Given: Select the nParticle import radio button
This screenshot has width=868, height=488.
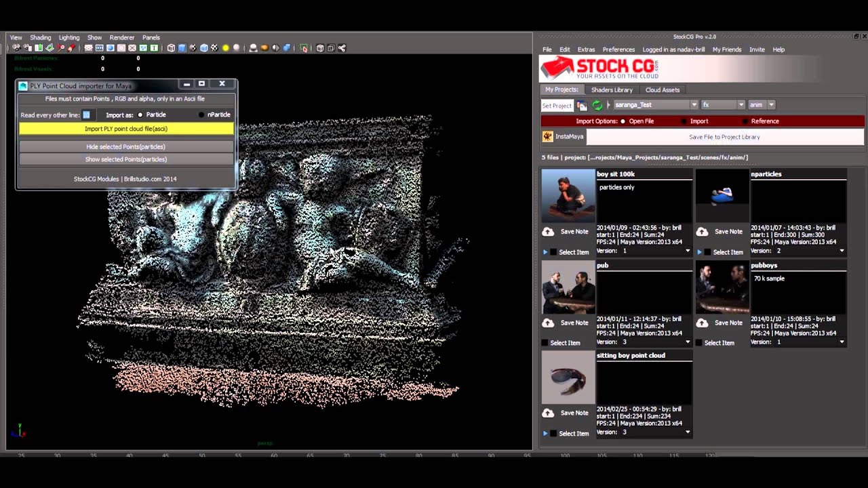Looking at the screenshot, I should [x=201, y=115].
